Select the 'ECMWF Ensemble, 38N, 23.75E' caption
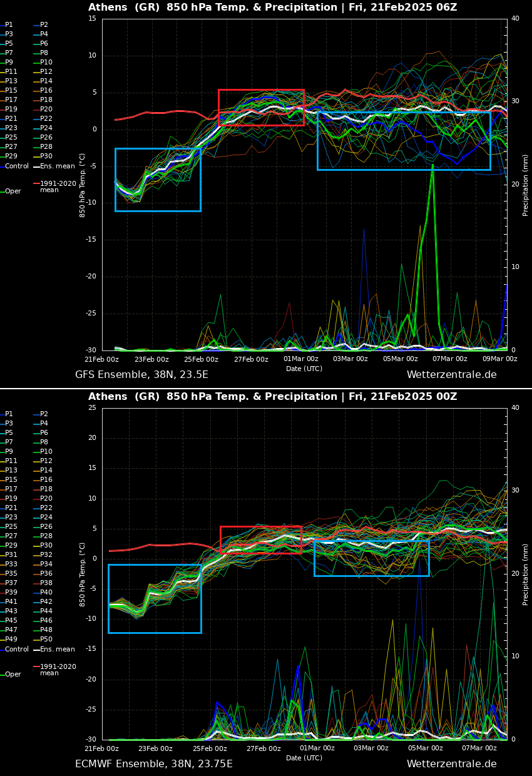The height and width of the screenshot is (776, 532). click(x=154, y=764)
